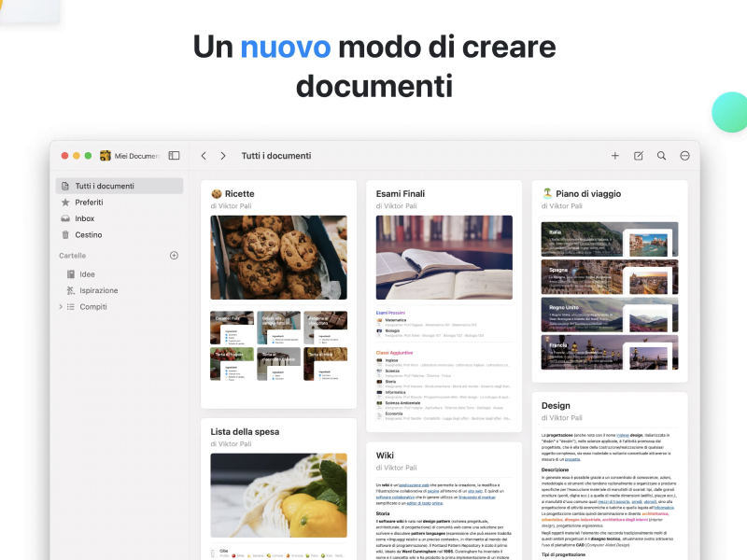747x560 pixels.
Task: Open the Preferiti section
Action: pyautogui.click(x=89, y=203)
